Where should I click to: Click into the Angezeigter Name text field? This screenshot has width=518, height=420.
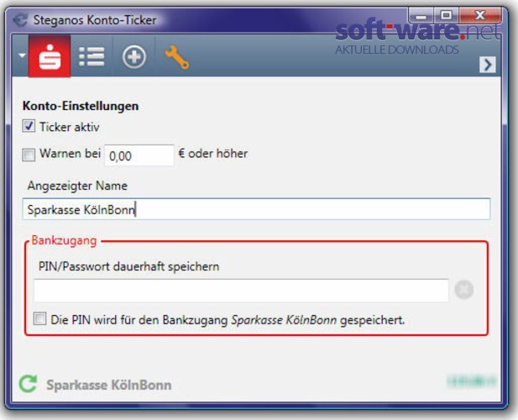[x=256, y=209]
